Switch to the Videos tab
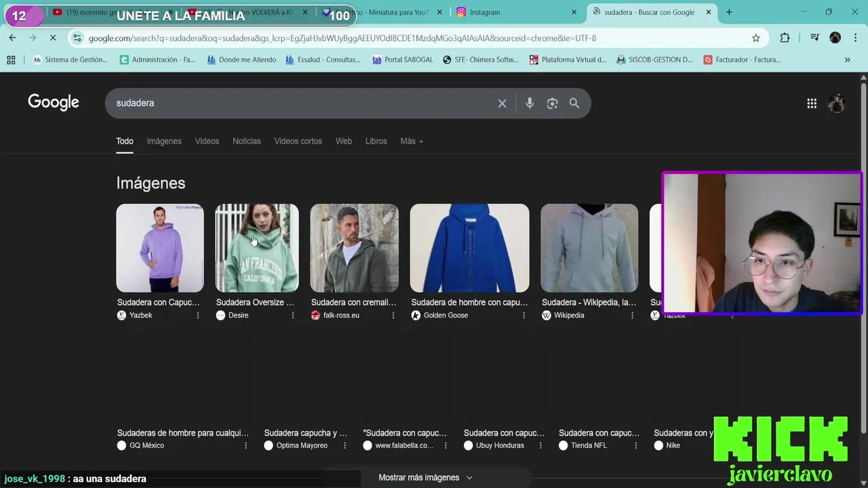This screenshot has height=488, width=868. pyautogui.click(x=207, y=141)
